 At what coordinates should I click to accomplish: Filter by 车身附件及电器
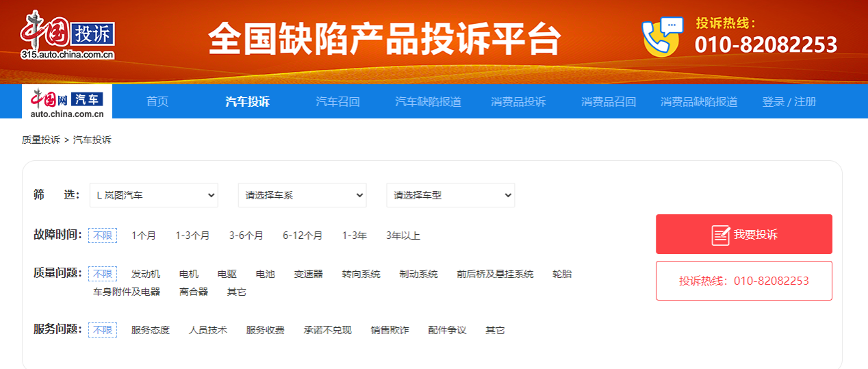click(x=127, y=292)
